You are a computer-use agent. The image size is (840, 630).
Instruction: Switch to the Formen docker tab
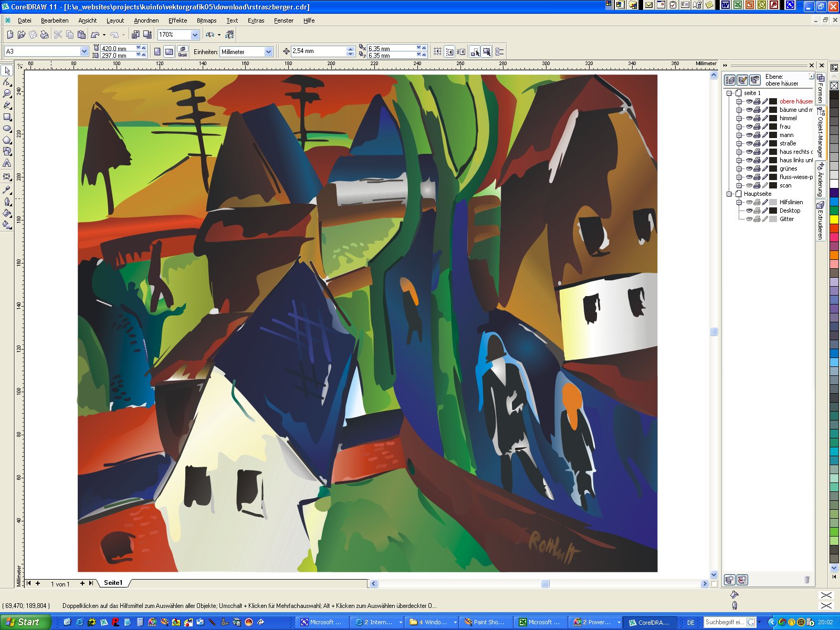tap(821, 88)
